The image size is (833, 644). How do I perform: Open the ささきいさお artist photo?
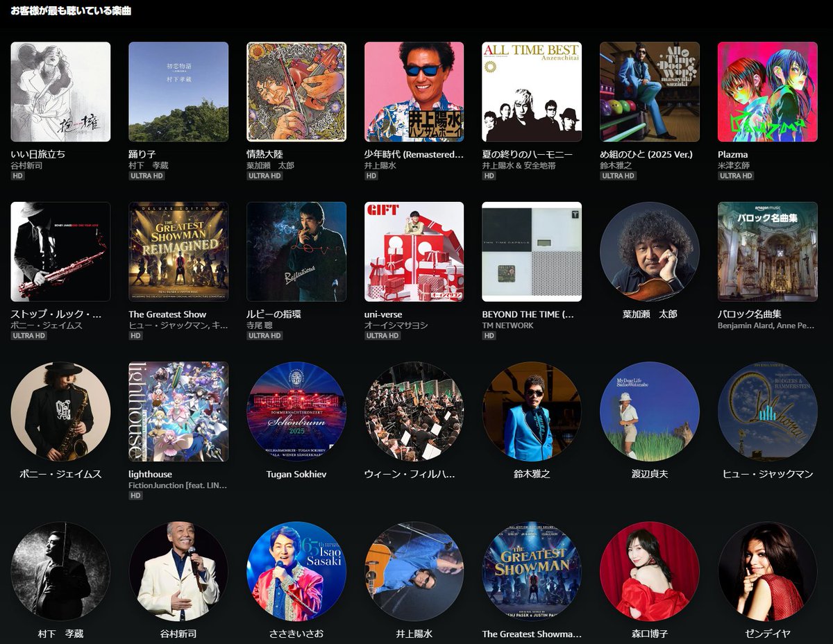point(296,571)
